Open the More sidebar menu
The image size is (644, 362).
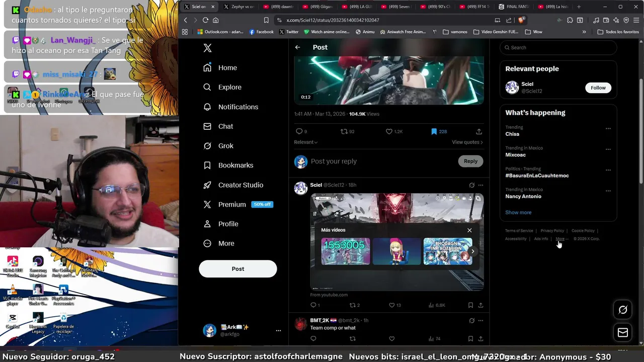(218, 243)
